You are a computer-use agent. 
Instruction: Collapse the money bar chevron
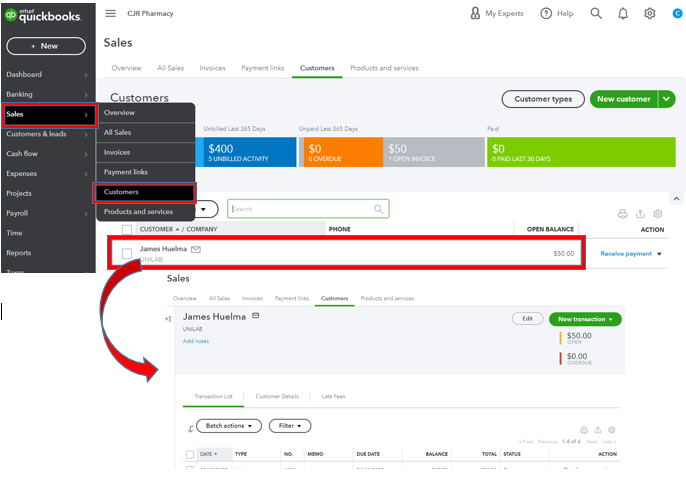(x=676, y=198)
